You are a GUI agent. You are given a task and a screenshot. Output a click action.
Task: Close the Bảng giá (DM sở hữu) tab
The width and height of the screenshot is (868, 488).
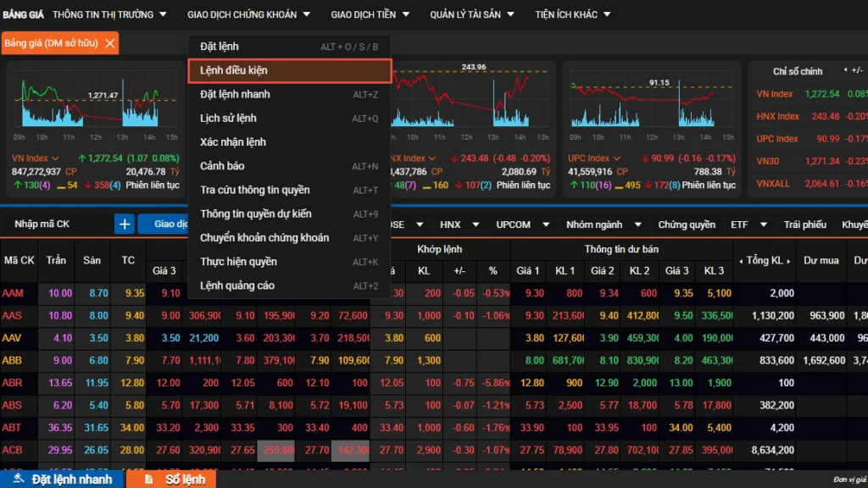(109, 43)
